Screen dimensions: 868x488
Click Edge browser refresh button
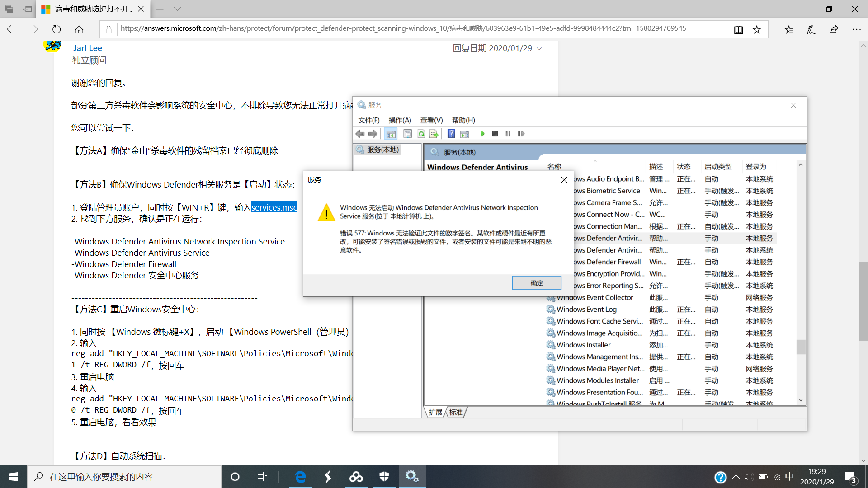[x=57, y=29]
